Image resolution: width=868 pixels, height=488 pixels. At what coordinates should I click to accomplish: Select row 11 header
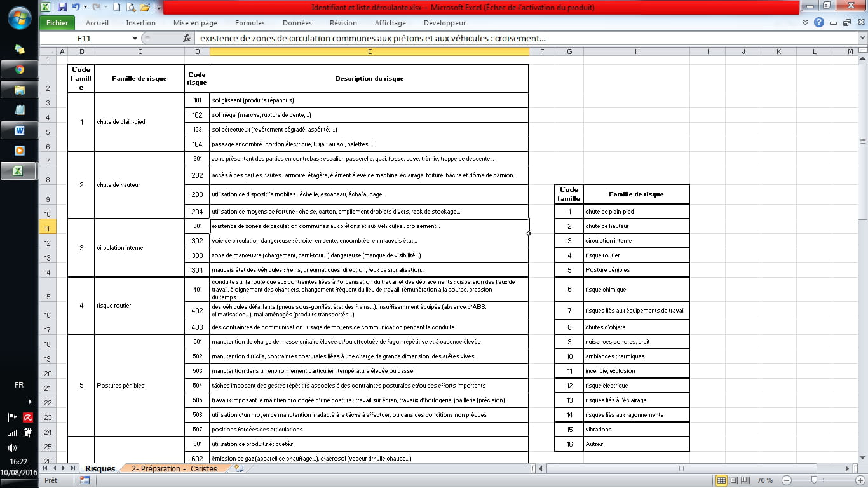click(48, 227)
